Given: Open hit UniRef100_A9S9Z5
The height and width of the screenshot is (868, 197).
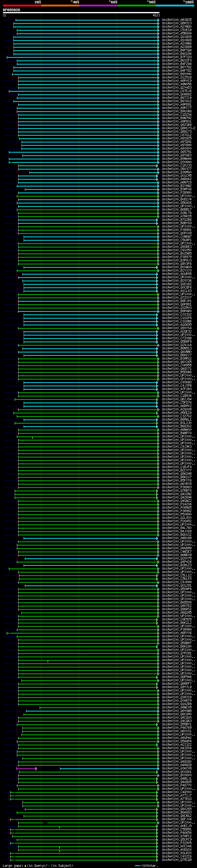Looking at the screenshot, I should pos(177,139).
